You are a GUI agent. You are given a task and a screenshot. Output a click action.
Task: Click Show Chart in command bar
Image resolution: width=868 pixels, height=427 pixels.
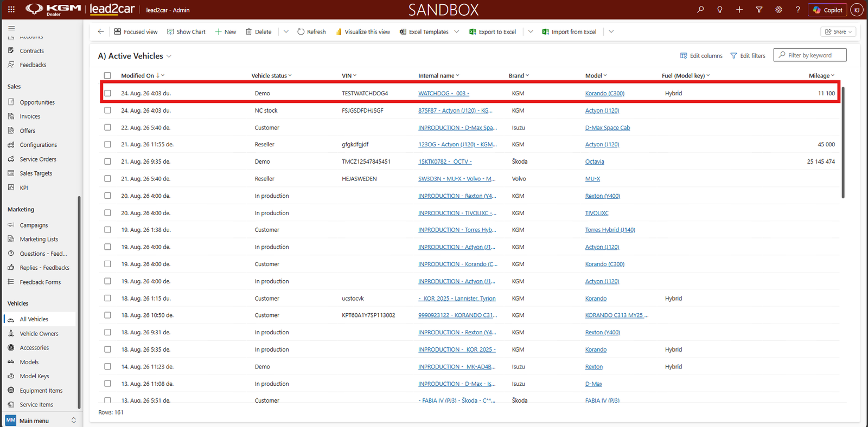(x=186, y=32)
